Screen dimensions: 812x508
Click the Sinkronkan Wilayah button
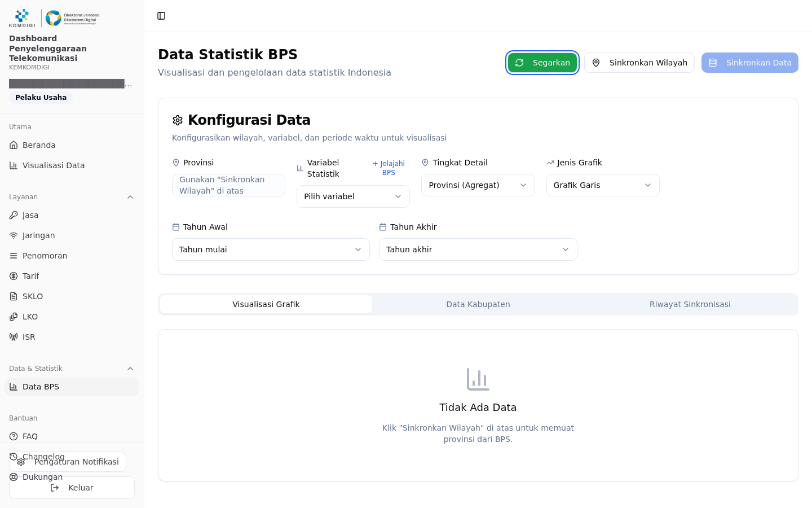coord(639,63)
